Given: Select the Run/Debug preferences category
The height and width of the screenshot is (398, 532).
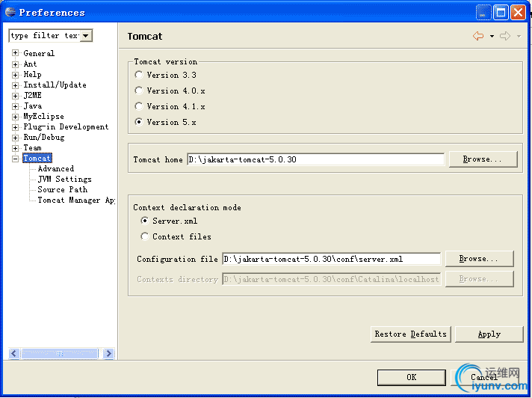Looking at the screenshot, I should click(x=44, y=138).
